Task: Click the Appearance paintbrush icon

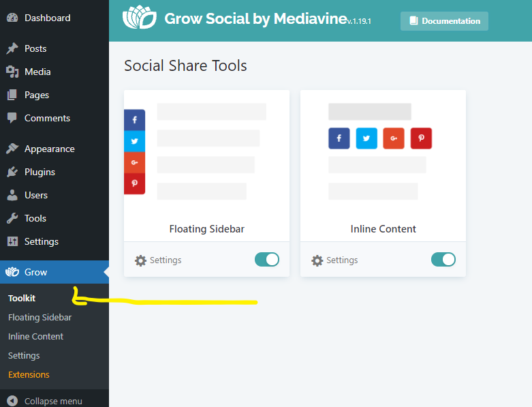Action: [12, 149]
